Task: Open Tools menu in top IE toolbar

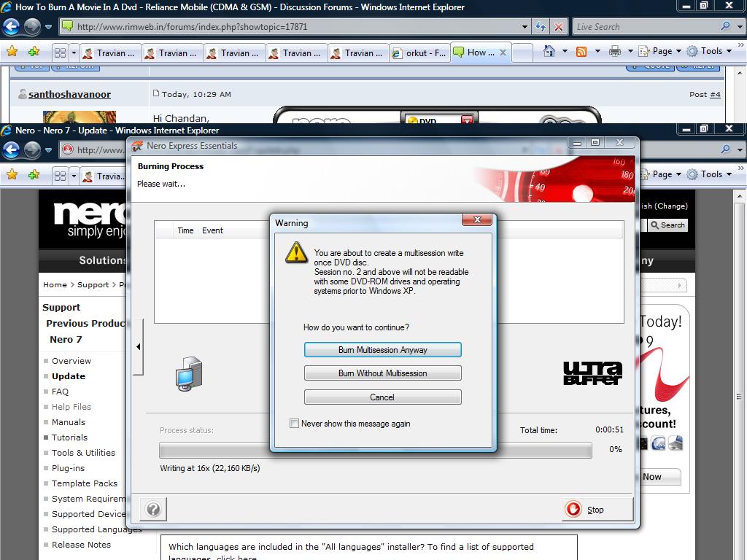Action: [x=709, y=51]
